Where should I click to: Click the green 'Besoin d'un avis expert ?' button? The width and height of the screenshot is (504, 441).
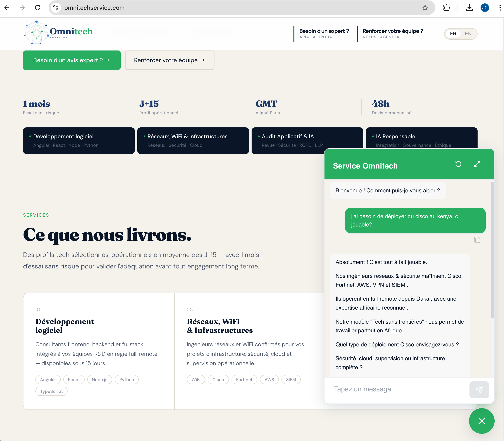point(72,60)
